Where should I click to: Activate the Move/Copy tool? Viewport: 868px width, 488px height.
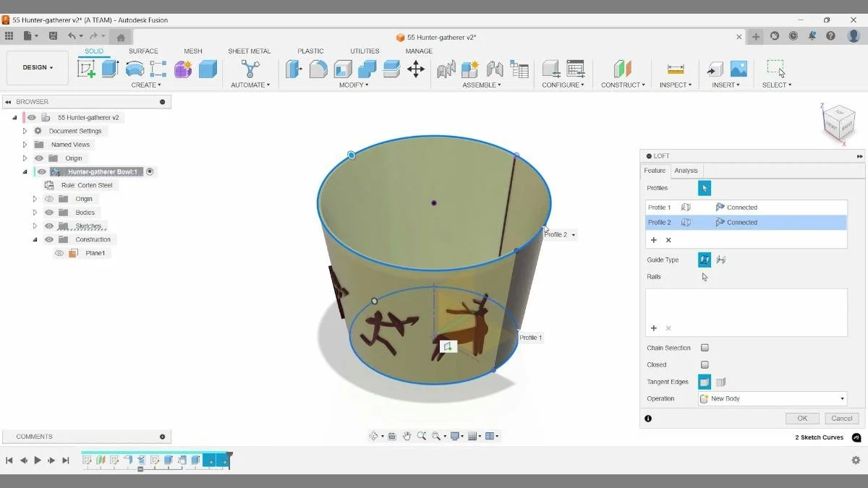click(416, 69)
